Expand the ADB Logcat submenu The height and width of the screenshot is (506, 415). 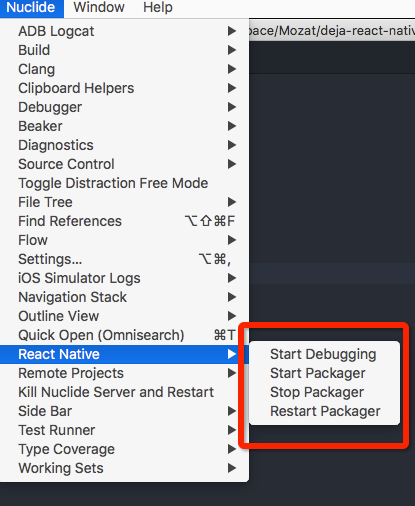coord(124,31)
